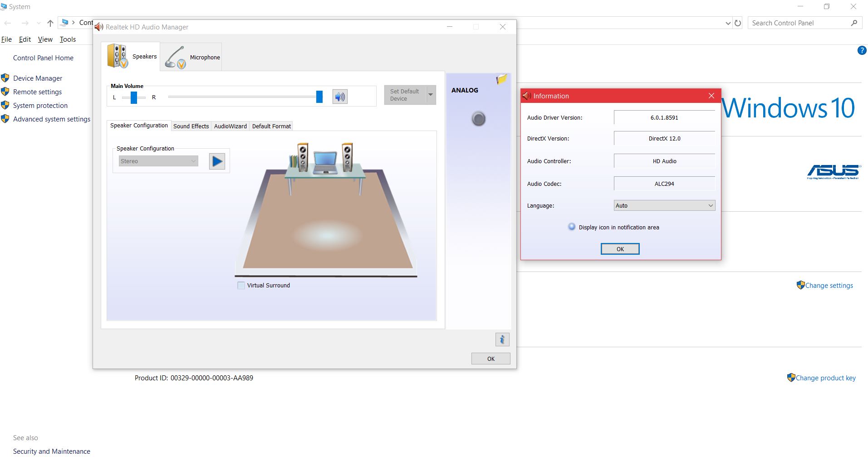Toggle the Virtual Surround checkbox
This screenshot has width=868, height=461.
pos(241,285)
